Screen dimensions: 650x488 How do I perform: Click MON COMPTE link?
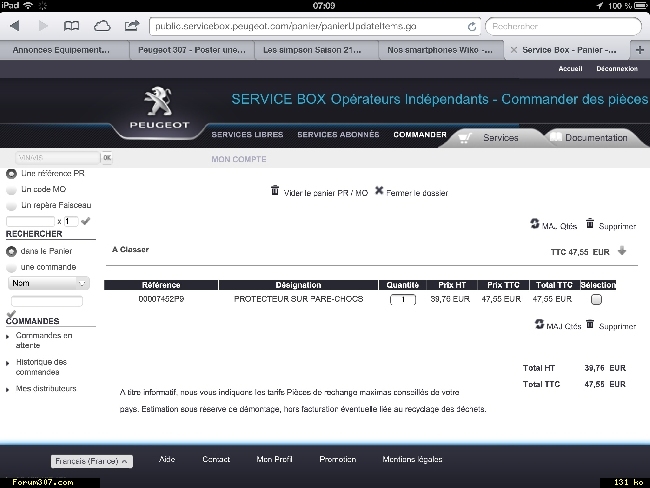(x=239, y=159)
